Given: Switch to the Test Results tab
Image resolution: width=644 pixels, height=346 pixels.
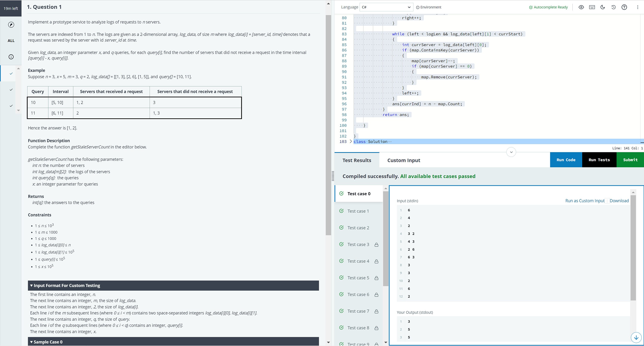Looking at the screenshot, I should [x=357, y=160].
